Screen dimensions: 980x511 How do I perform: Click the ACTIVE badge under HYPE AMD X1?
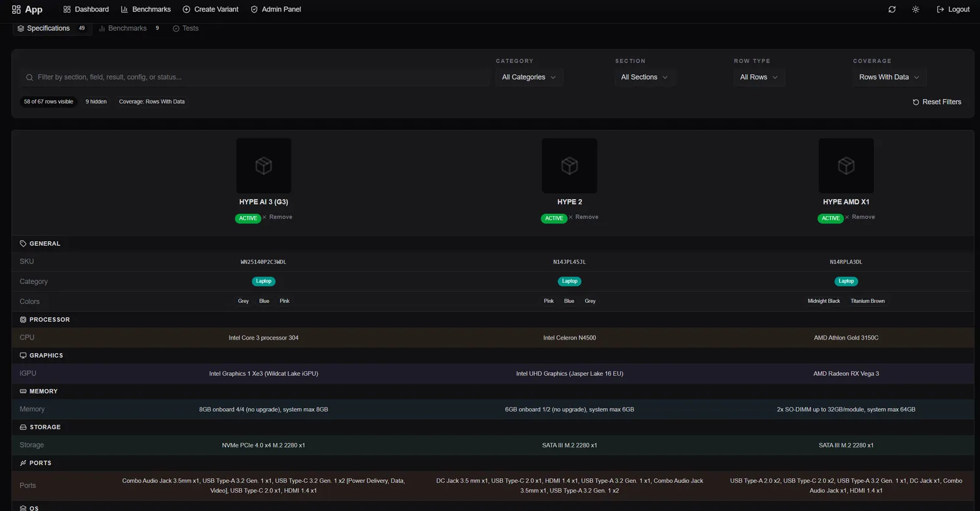point(831,218)
